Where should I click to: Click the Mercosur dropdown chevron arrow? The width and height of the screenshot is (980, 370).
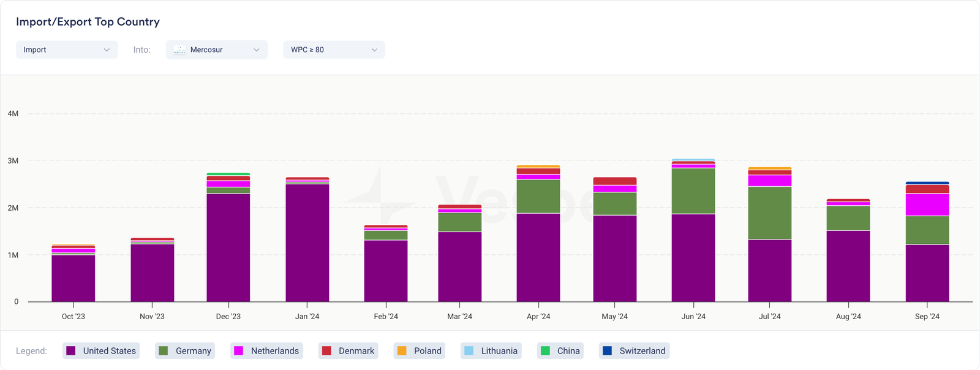click(257, 50)
